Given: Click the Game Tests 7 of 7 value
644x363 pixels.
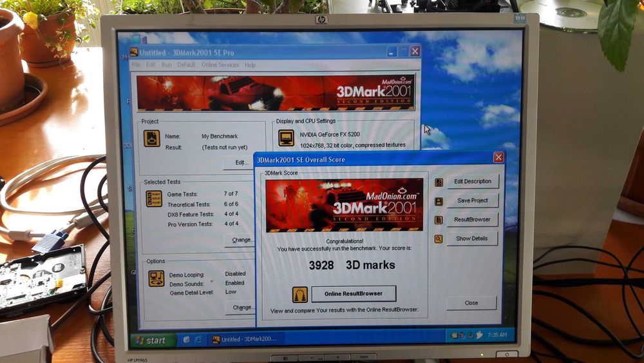Looking at the screenshot, I should (231, 193).
